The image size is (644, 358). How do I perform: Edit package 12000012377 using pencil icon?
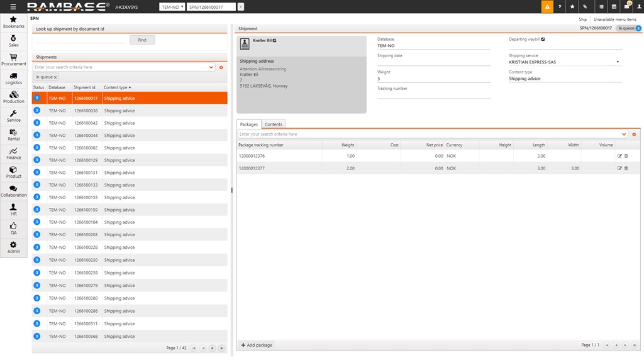coord(619,168)
